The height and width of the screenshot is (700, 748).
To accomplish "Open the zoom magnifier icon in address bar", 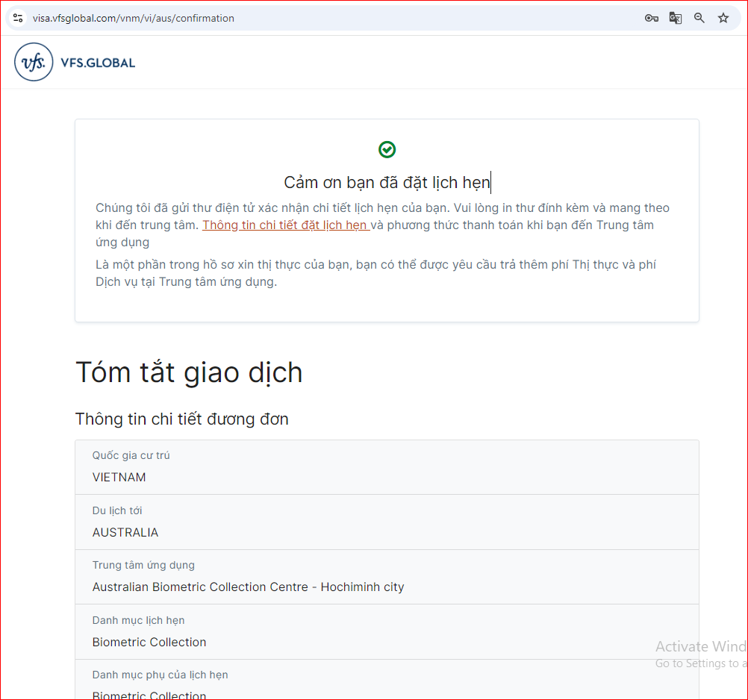I will pyautogui.click(x=699, y=18).
